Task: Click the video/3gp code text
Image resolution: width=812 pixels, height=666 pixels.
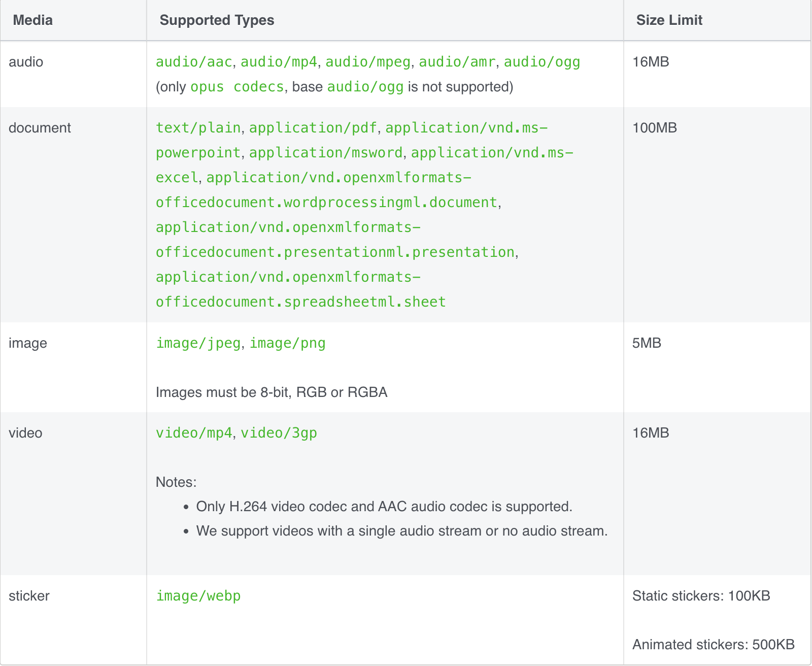Action: pyautogui.click(x=279, y=433)
